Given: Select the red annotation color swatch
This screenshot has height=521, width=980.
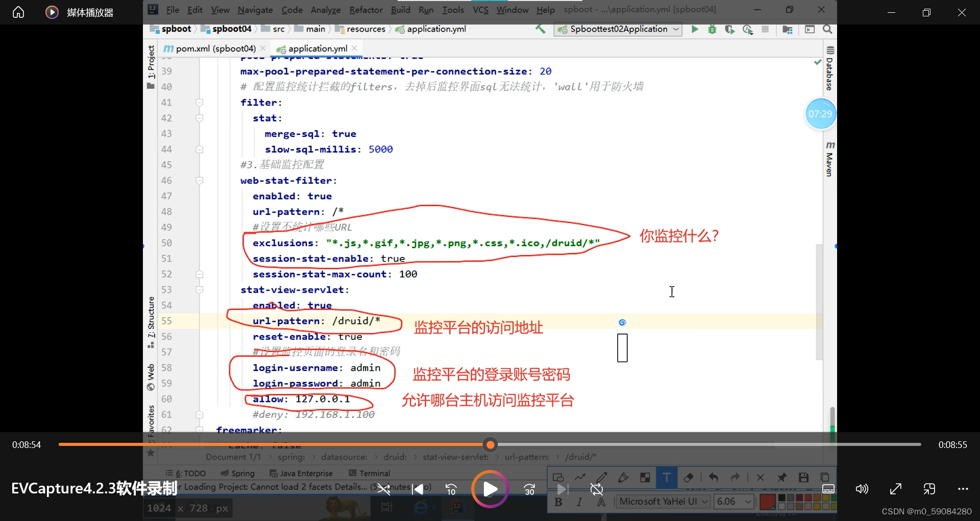Looking at the screenshot, I should point(769,502).
